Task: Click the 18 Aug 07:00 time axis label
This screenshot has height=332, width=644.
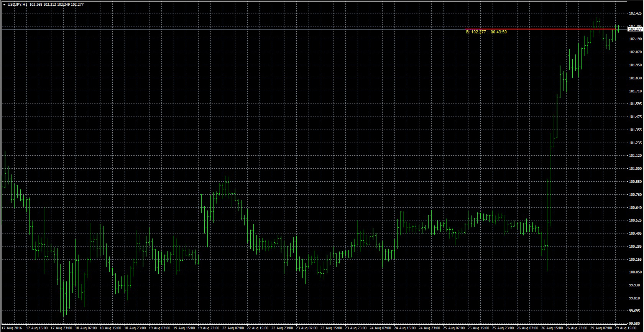Action: tap(86, 329)
